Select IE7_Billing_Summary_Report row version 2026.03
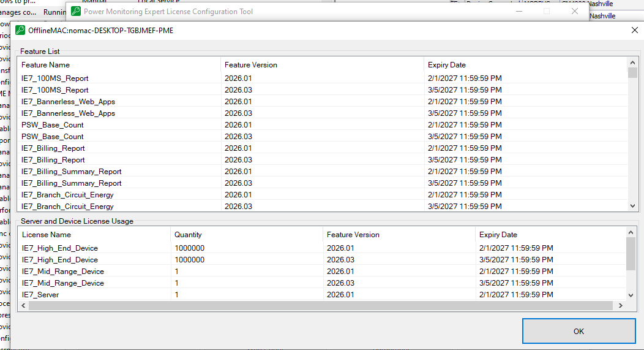644x350 pixels. [323, 183]
